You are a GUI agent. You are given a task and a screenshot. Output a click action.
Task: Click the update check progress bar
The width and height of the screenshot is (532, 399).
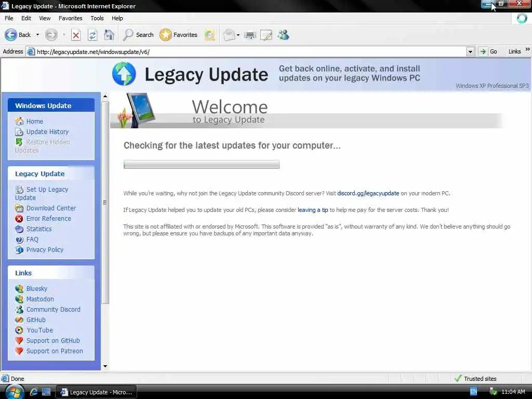coord(202,165)
